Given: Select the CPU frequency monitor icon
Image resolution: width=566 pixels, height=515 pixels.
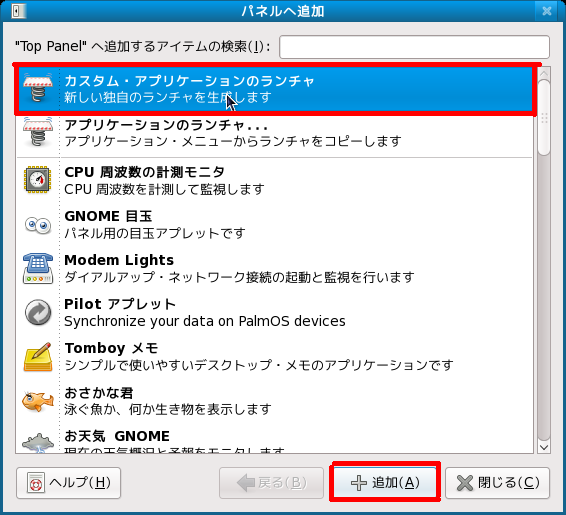Looking at the screenshot, I should click(38, 179).
